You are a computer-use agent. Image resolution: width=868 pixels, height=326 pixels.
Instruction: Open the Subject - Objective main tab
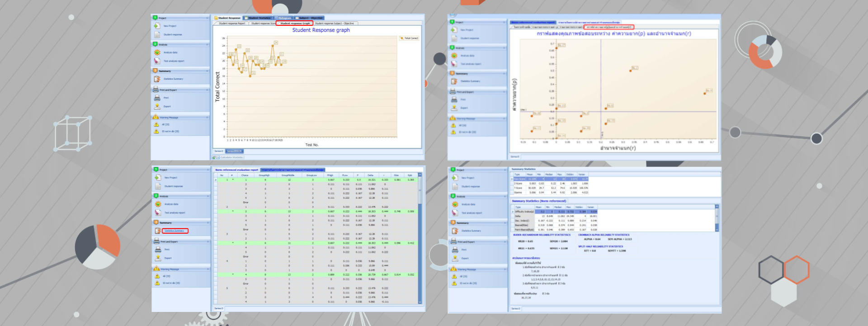[310, 18]
